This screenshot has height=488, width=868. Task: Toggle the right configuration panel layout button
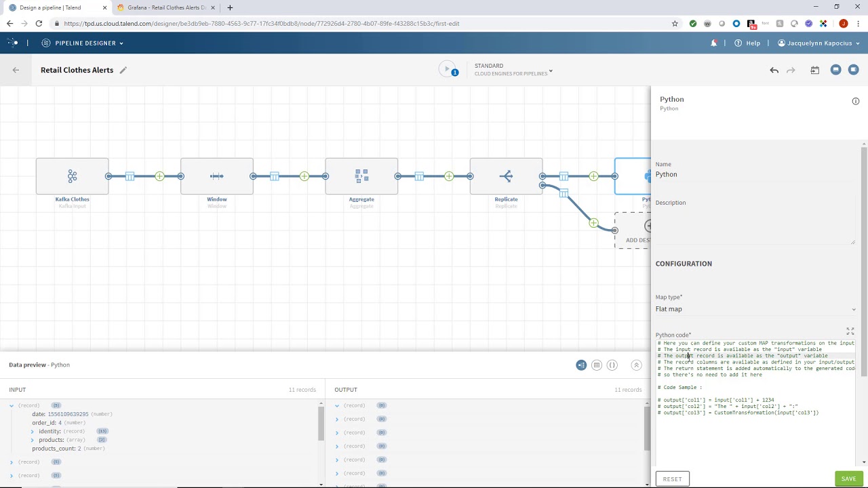(854, 70)
